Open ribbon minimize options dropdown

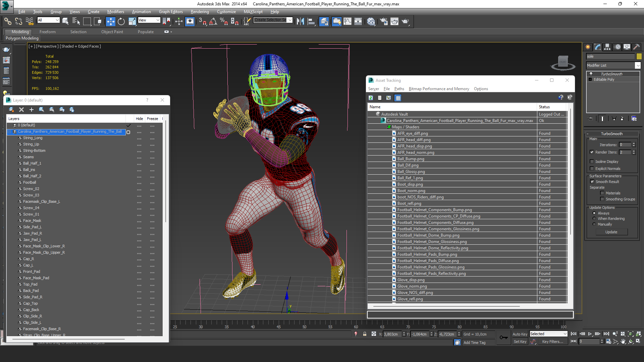(168, 32)
